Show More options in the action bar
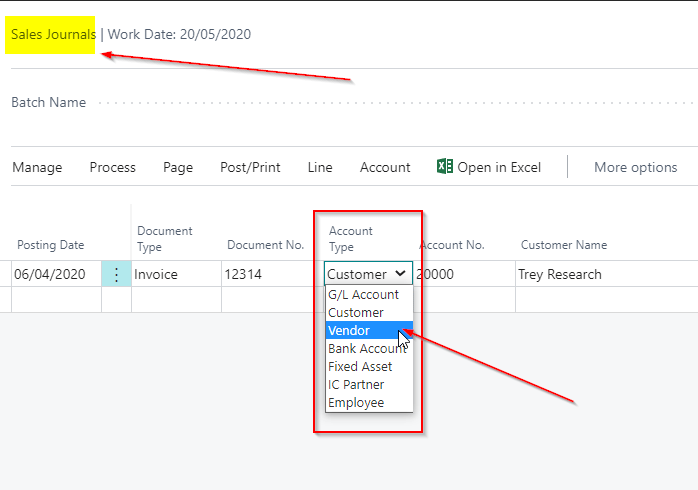This screenshot has width=698, height=490. 635,168
